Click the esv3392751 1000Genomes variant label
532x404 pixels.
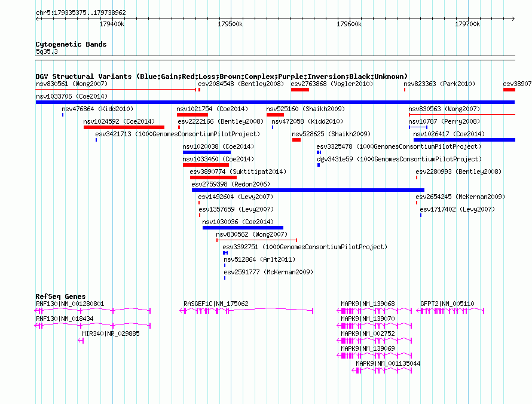pyautogui.click(x=305, y=247)
